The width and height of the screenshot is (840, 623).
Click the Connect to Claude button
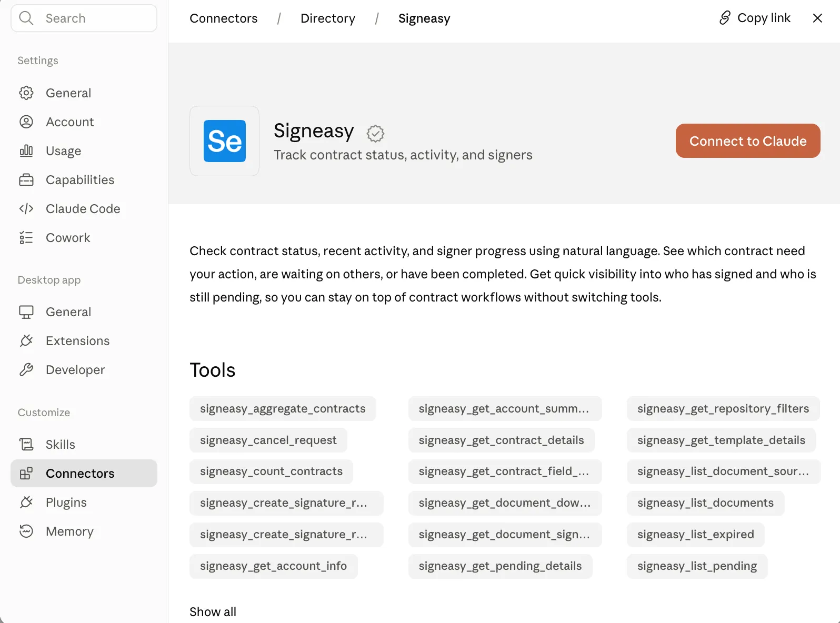pyautogui.click(x=748, y=141)
